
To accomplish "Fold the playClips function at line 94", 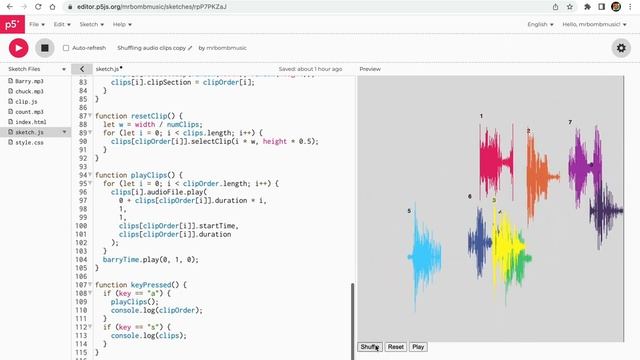I will 90,175.
